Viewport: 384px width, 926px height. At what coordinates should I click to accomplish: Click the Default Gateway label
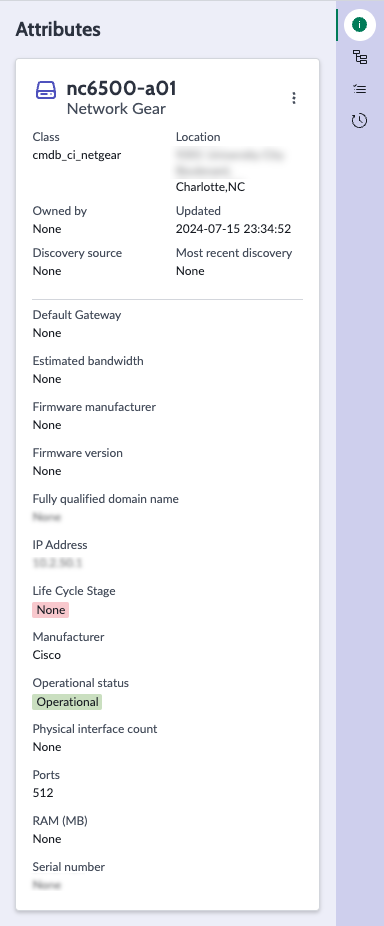[77, 315]
